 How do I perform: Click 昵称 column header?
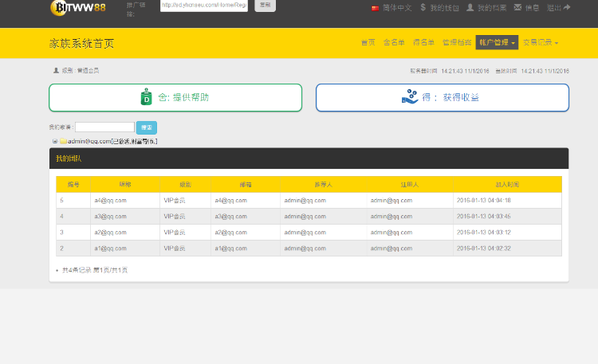(125, 185)
